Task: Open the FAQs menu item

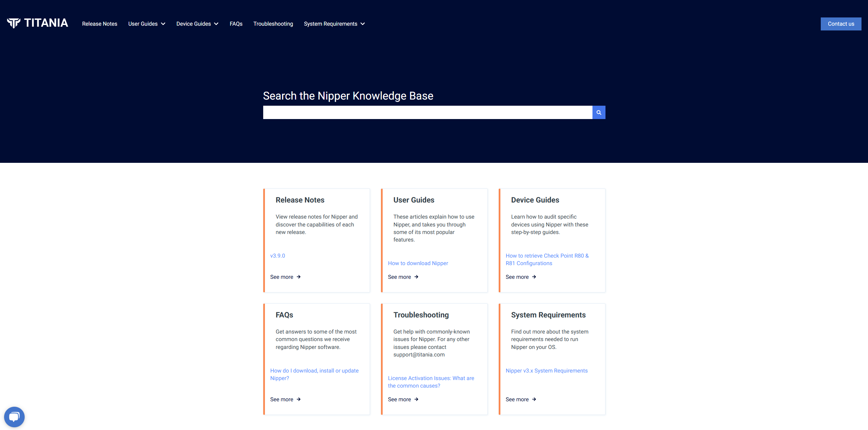Action: coord(236,24)
